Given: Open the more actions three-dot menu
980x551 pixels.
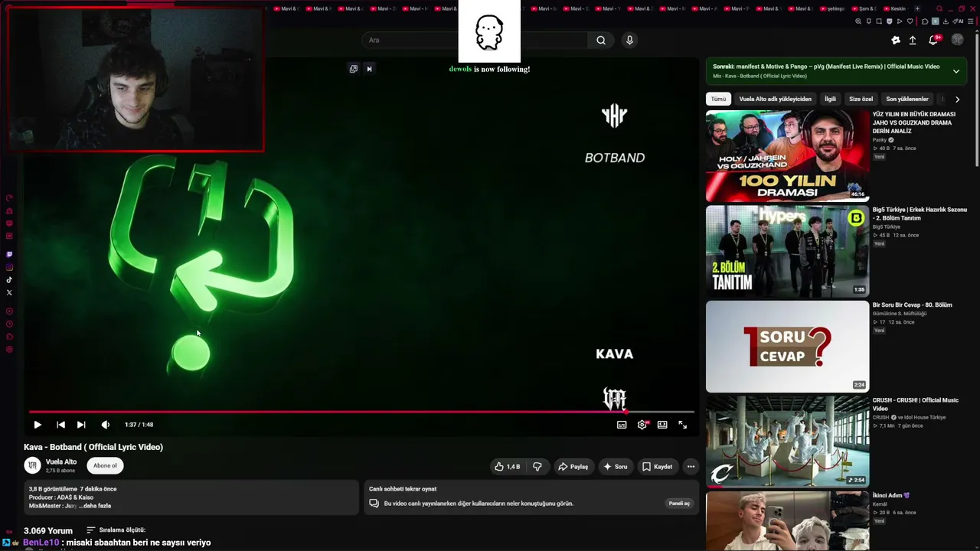Looking at the screenshot, I should [x=691, y=466].
